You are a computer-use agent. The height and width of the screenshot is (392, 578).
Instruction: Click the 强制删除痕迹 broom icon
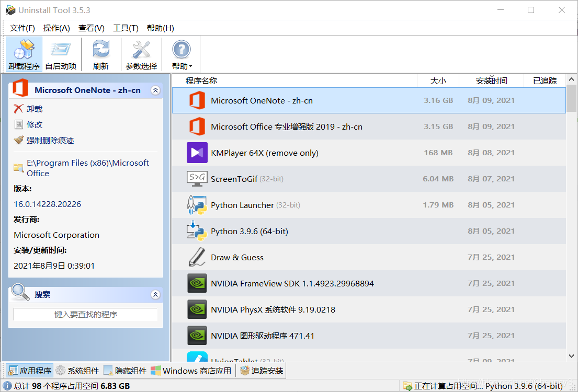[x=18, y=140]
